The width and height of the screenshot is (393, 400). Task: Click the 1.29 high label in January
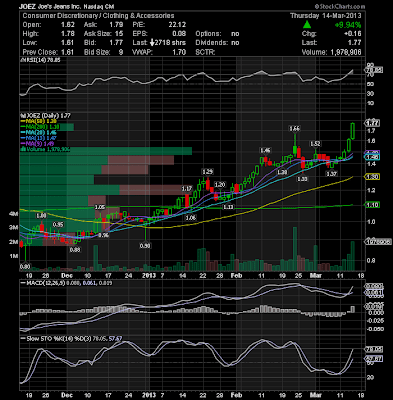(207, 172)
